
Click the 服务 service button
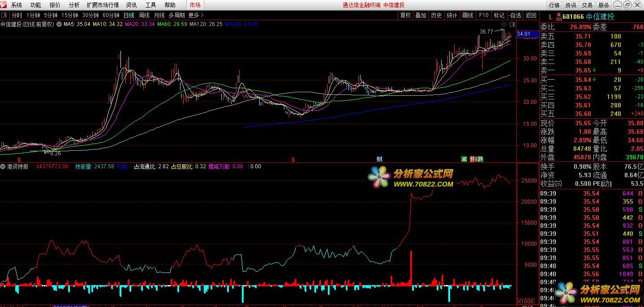click(604, 5)
